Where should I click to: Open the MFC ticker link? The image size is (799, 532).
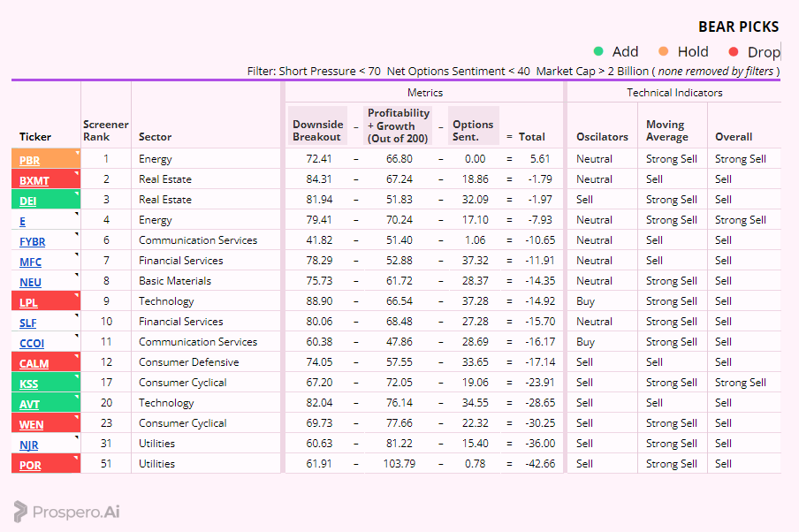30,262
